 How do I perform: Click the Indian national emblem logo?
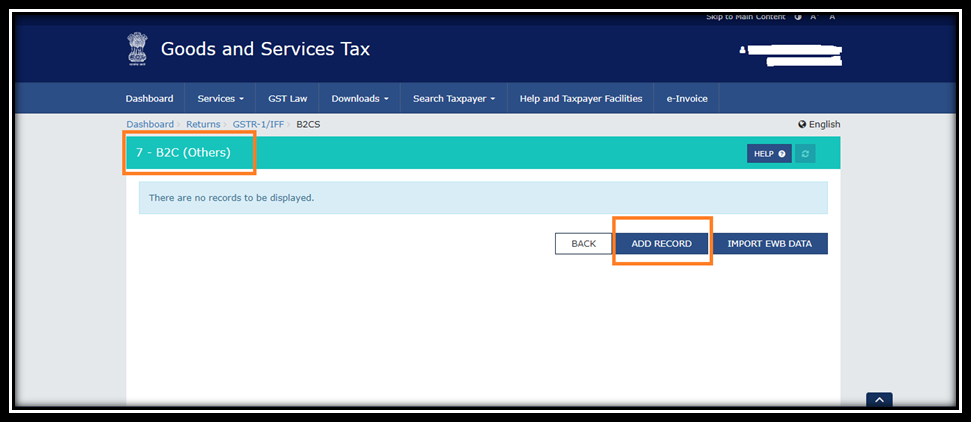tap(137, 50)
